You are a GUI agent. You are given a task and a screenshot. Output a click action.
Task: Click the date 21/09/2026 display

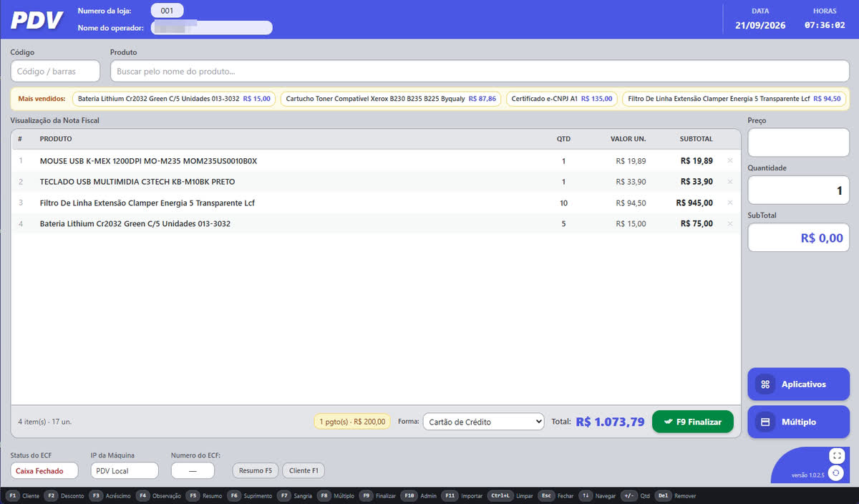tap(760, 25)
